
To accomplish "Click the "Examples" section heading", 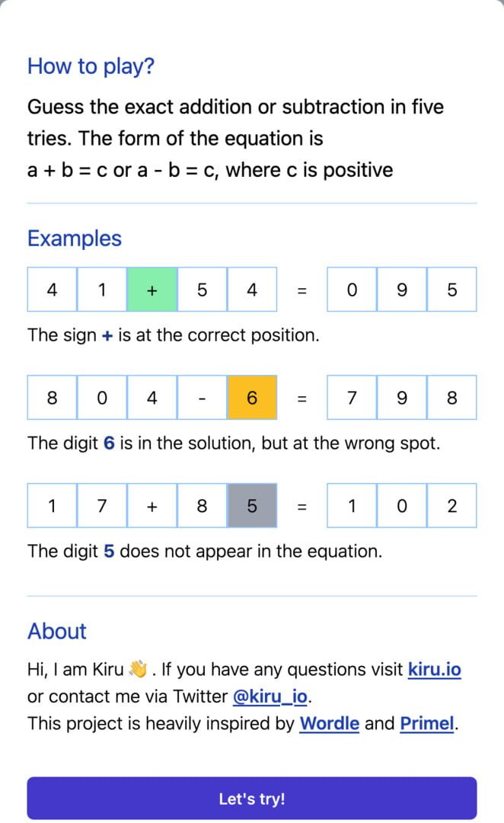I will (x=74, y=239).
